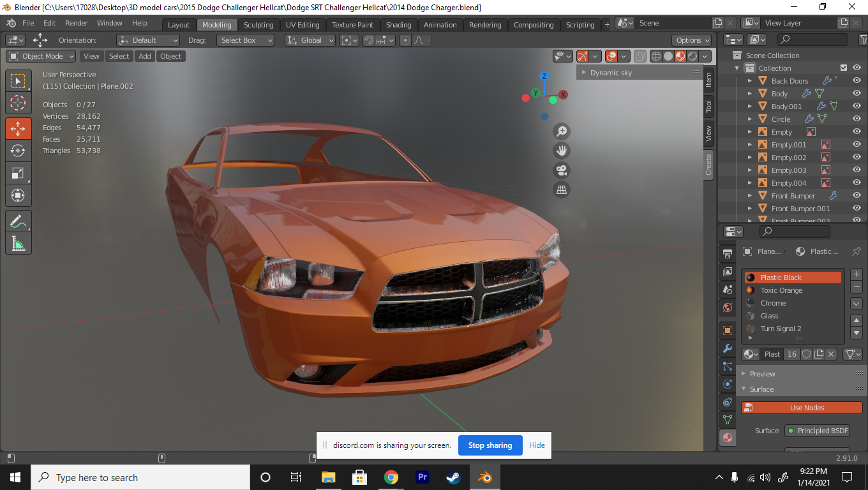Open the Shading workspace tab

(x=399, y=25)
